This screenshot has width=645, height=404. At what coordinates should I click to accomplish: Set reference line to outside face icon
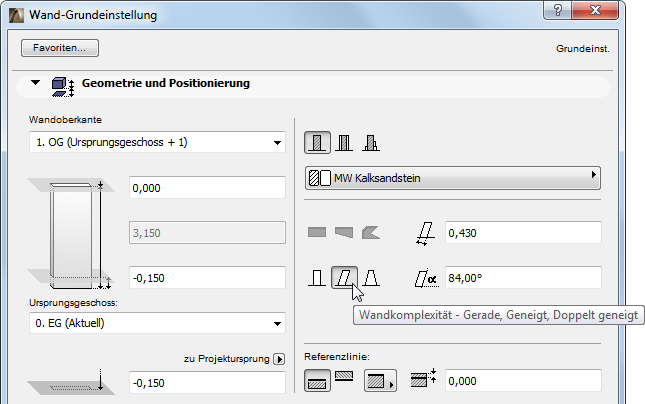(x=317, y=380)
